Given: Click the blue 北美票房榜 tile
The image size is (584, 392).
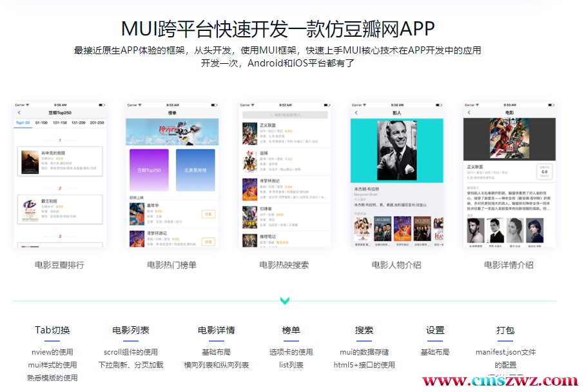Looking at the screenshot, I should pyautogui.click(x=195, y=170).
